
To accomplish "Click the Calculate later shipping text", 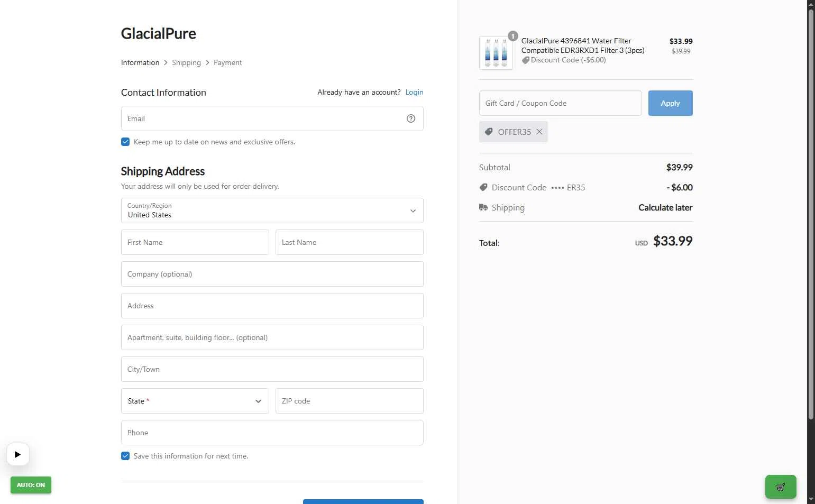I will click(x=665, y=207).
